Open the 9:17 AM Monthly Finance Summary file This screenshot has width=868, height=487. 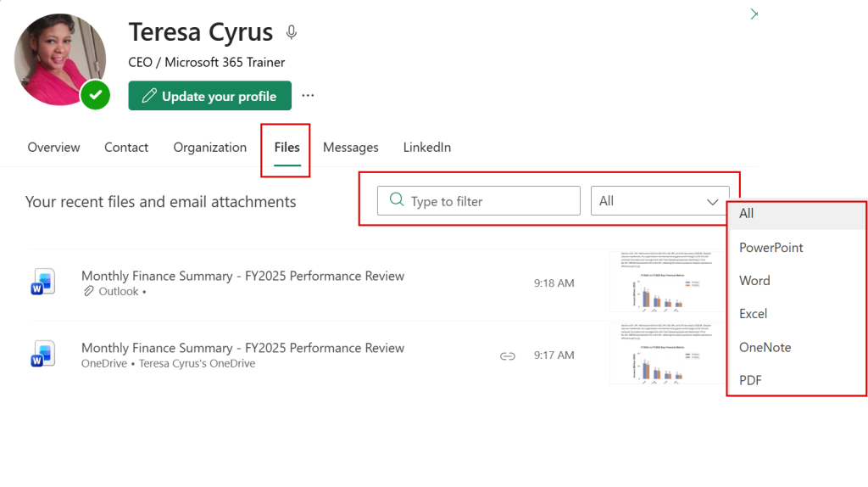242,348
